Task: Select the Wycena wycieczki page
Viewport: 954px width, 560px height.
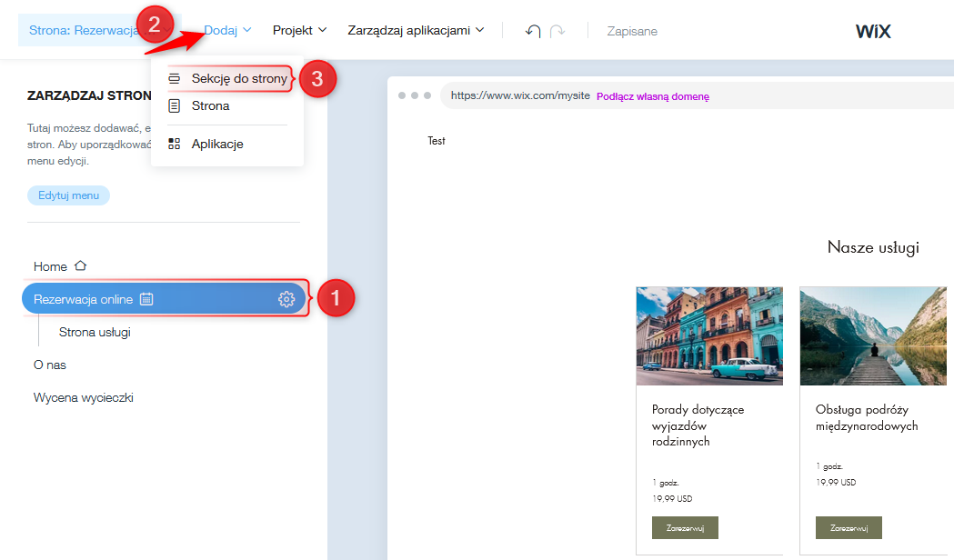Action: click(x=84, y=397)
